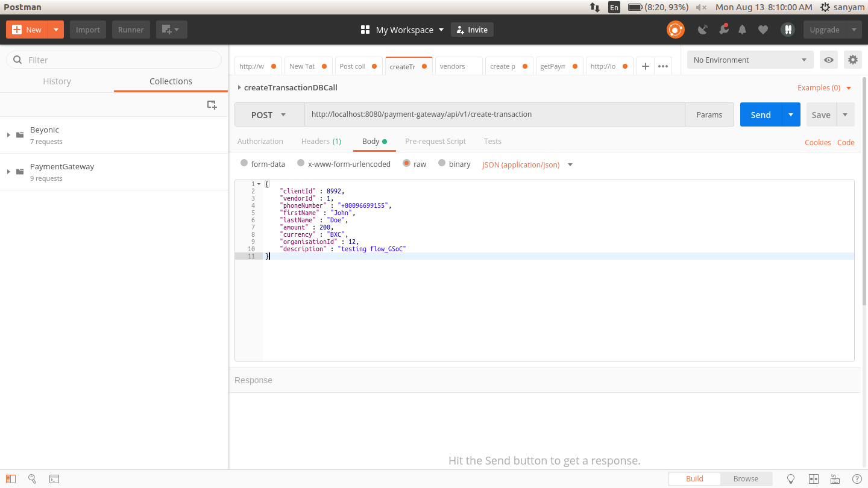Switch to Collections tab in sidebar
The width and height of the screenshot is (868, 488).
click(x=171, y=81)
